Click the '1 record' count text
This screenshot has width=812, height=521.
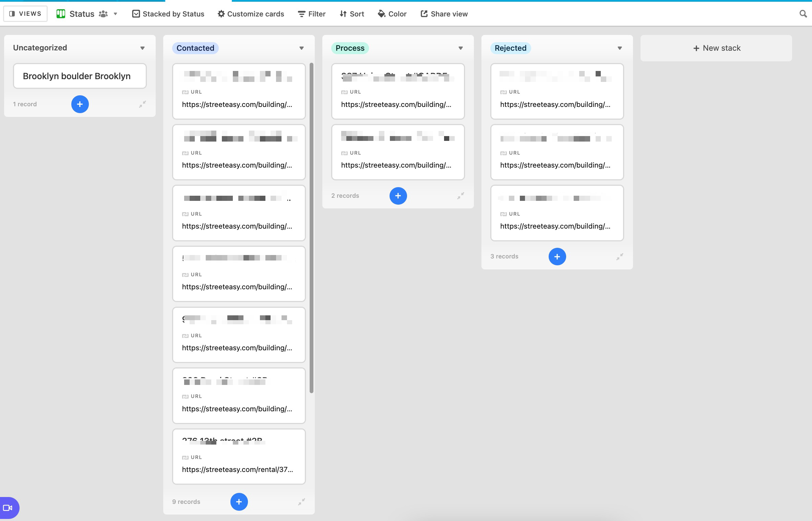[25, 104]
